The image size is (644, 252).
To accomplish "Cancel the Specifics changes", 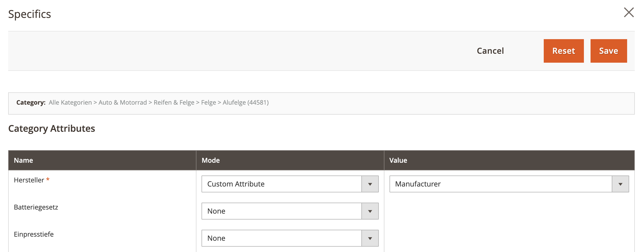I will pos(490,51).
